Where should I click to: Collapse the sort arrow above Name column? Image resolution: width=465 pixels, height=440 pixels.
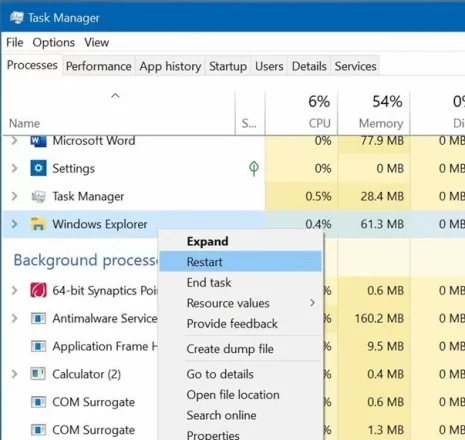click(x=115, y=96)
